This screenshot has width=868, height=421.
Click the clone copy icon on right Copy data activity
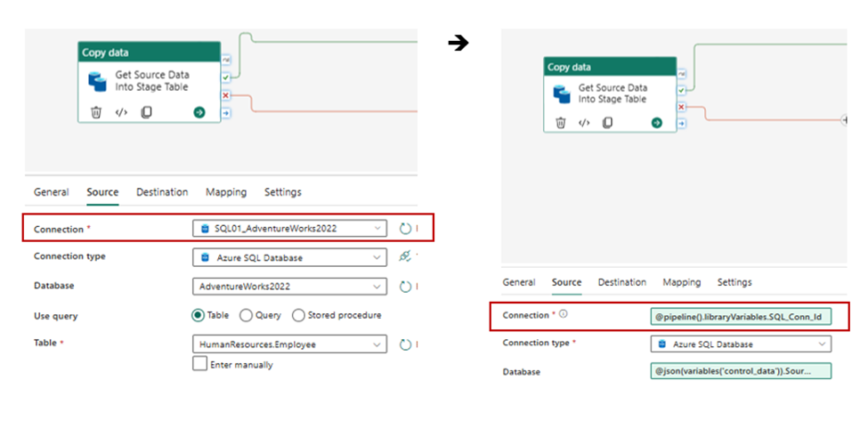608,123
